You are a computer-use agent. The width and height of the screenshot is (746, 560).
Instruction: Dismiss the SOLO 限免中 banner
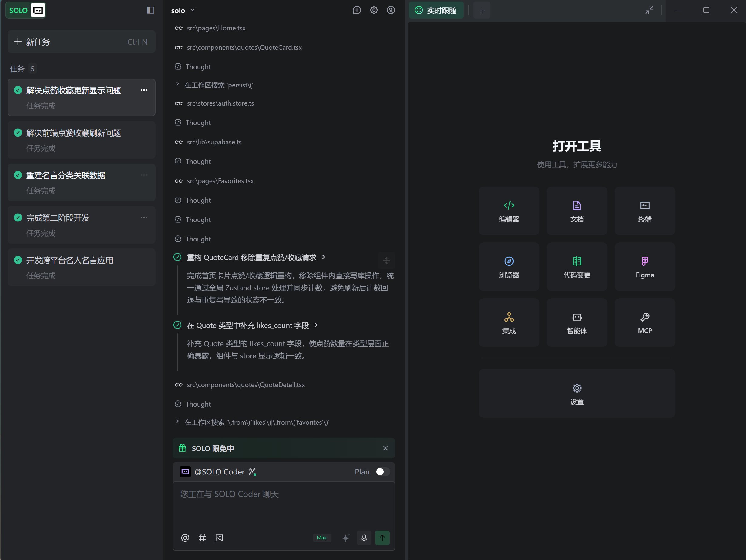pyautogui.click(x=385, y=448)
